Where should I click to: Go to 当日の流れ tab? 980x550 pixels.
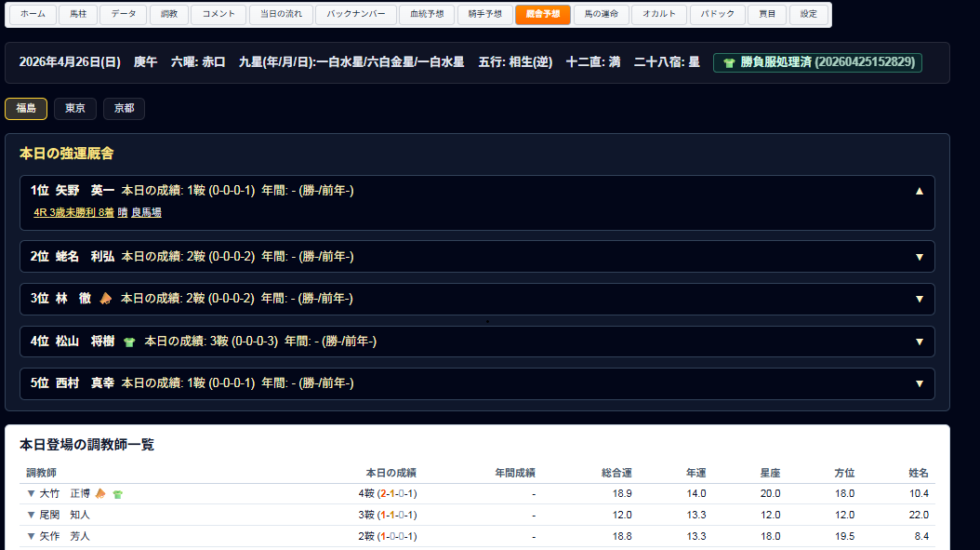[x=281, y=14]
